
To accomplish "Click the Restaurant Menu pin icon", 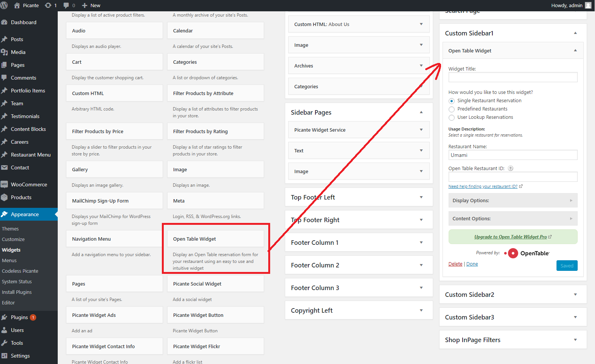I will pyautogui.click(x=4, y=155).
